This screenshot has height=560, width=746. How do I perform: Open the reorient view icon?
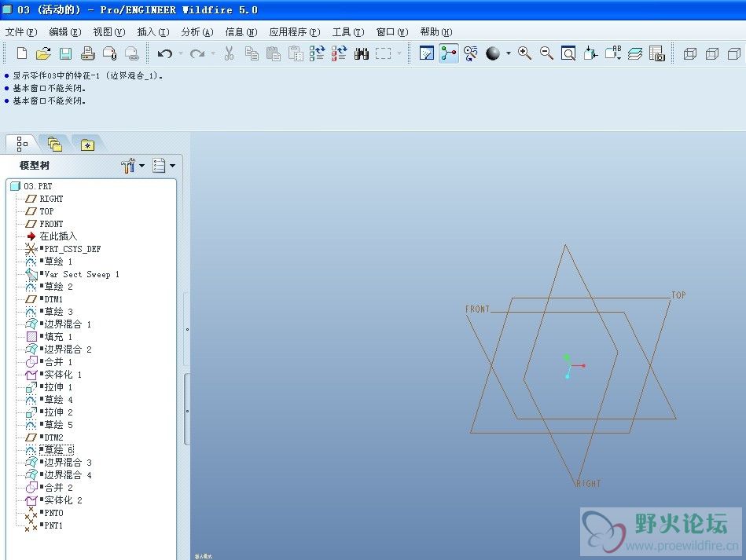point(590,53)
